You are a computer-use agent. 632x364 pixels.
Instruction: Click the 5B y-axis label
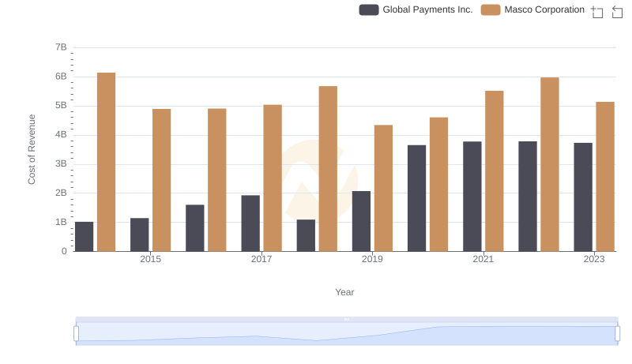pyautogui.click(x=61, y=106)
